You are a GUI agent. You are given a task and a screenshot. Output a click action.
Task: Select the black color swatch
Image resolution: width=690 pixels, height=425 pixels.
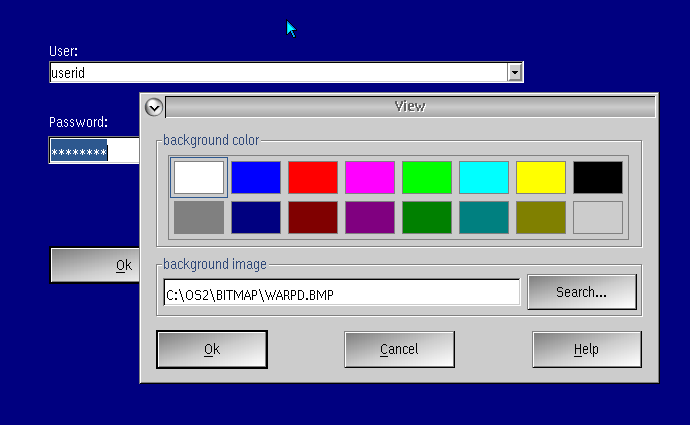pos(598,177)
